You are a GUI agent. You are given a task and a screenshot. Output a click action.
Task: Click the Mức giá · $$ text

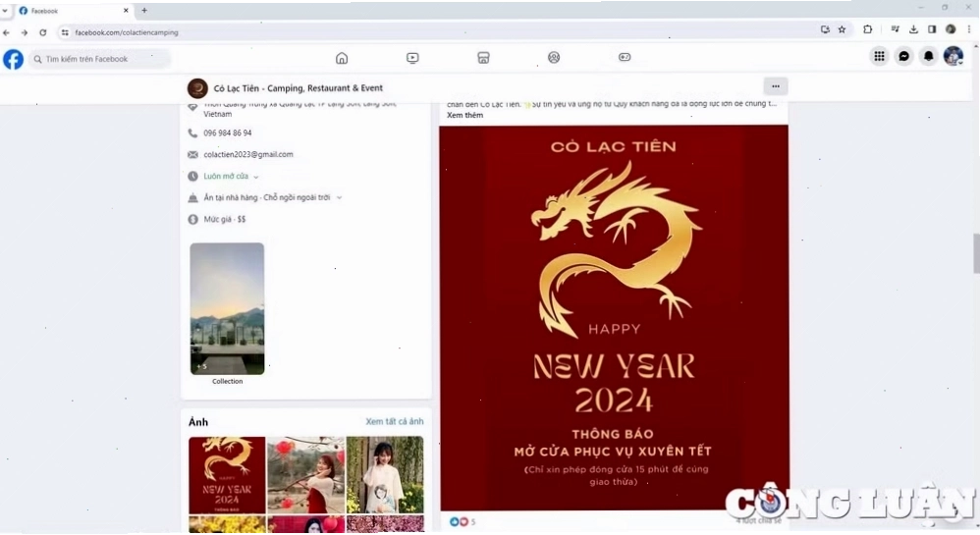coord(224,219)
